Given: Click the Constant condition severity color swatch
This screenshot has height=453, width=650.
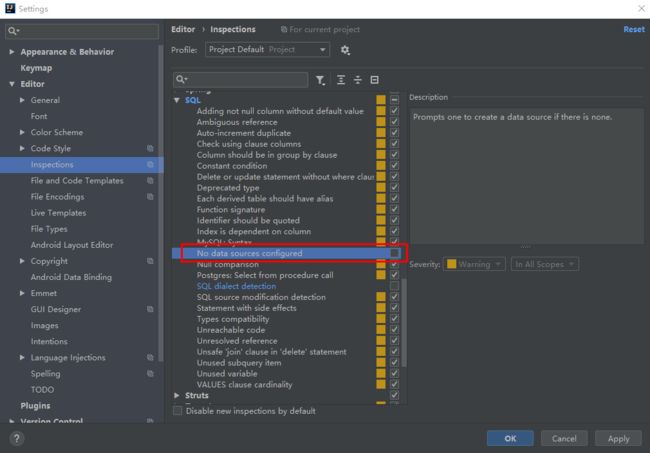Looking at the screenshot, I should coord(381,166).
